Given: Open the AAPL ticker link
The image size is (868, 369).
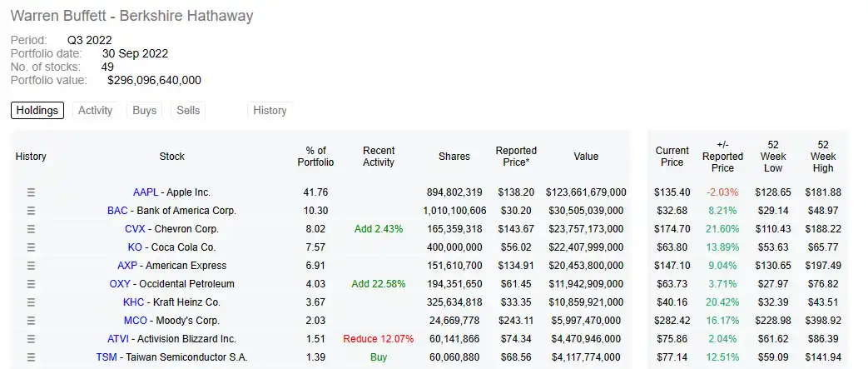Looking at the screenshot, I should 146,192.
